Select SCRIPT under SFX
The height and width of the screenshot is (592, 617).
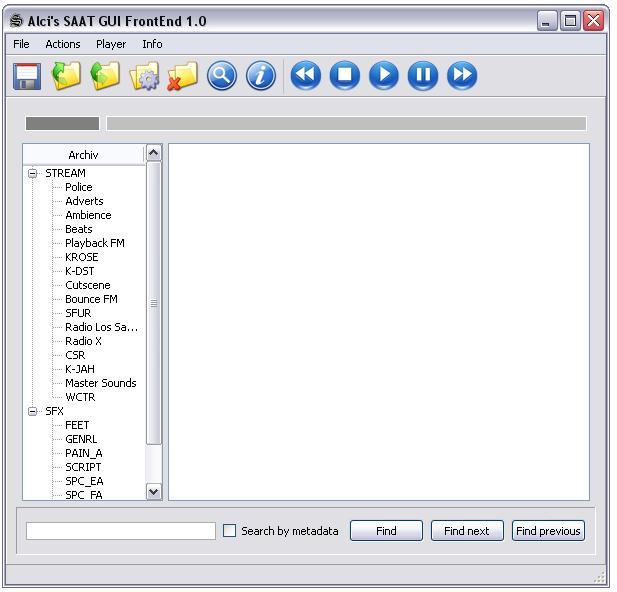83,467
